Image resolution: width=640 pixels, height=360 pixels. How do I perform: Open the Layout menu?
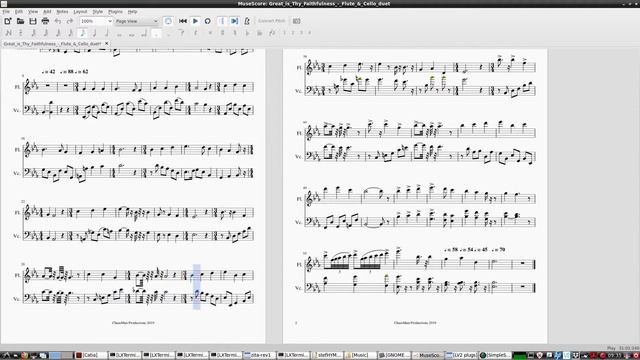point(80,12)
